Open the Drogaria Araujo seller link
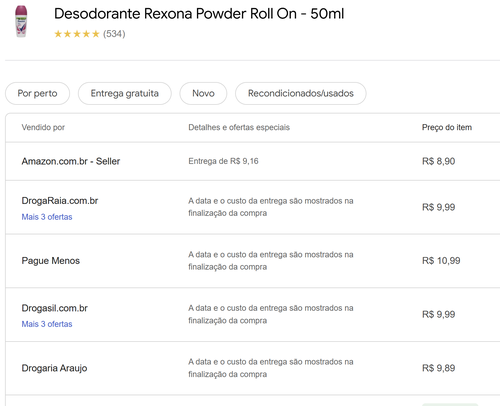The width and height of the screenshot is (500, 406). (x=54, y=368)
